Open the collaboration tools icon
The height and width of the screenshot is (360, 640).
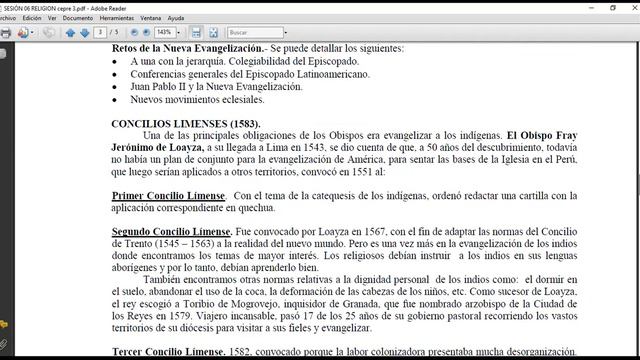click(x=23, y=33)
